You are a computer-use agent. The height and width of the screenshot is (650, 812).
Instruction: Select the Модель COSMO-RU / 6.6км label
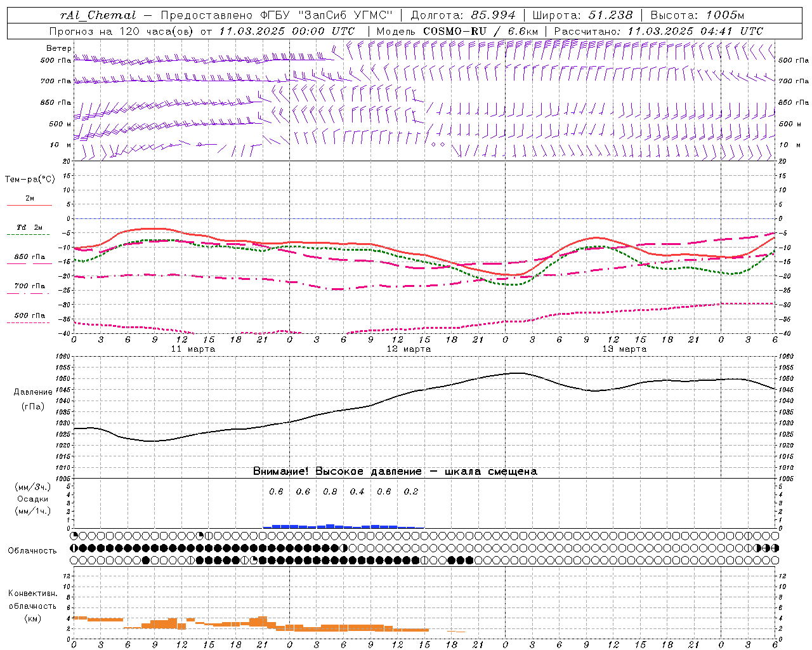457,31
